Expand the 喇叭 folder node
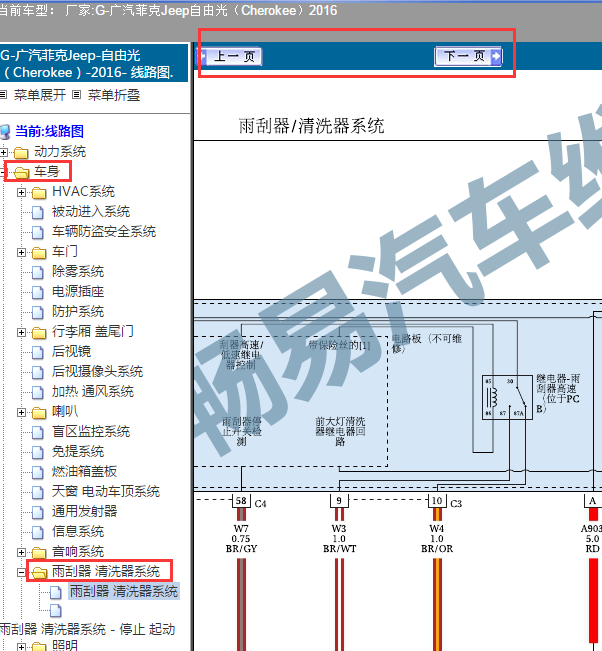 tap(22, 412)
